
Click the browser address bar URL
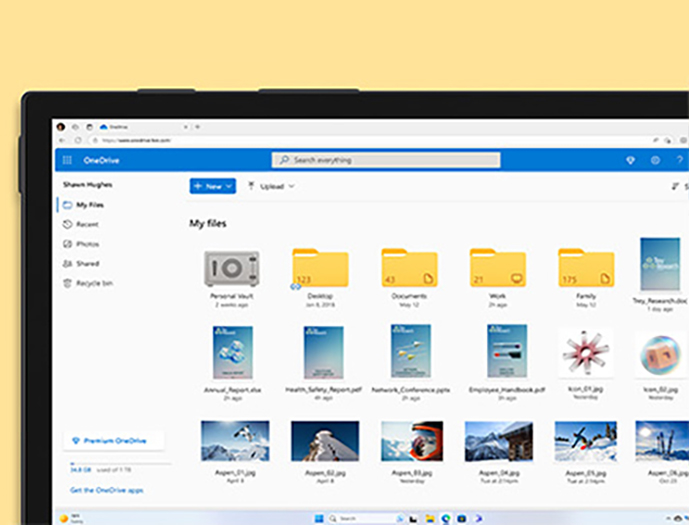pos(136,140)
